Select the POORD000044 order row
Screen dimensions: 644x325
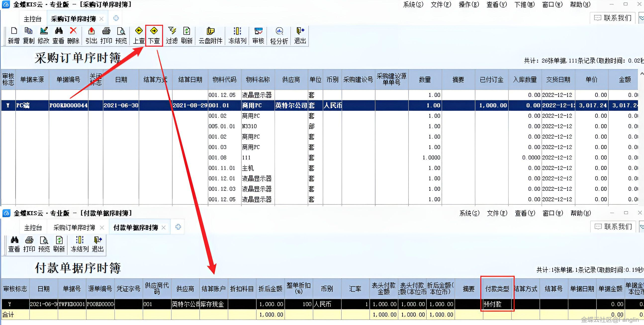68,105
